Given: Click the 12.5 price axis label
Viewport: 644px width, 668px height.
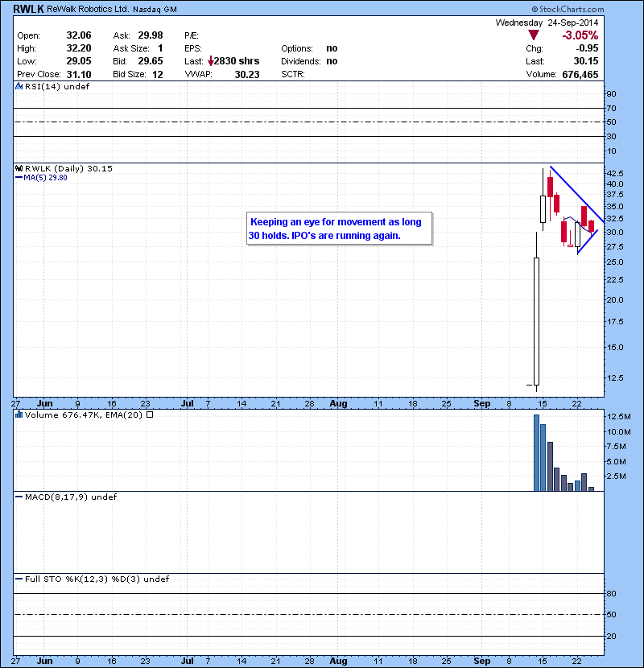Looking at the screenshot, I should [614, 378].
